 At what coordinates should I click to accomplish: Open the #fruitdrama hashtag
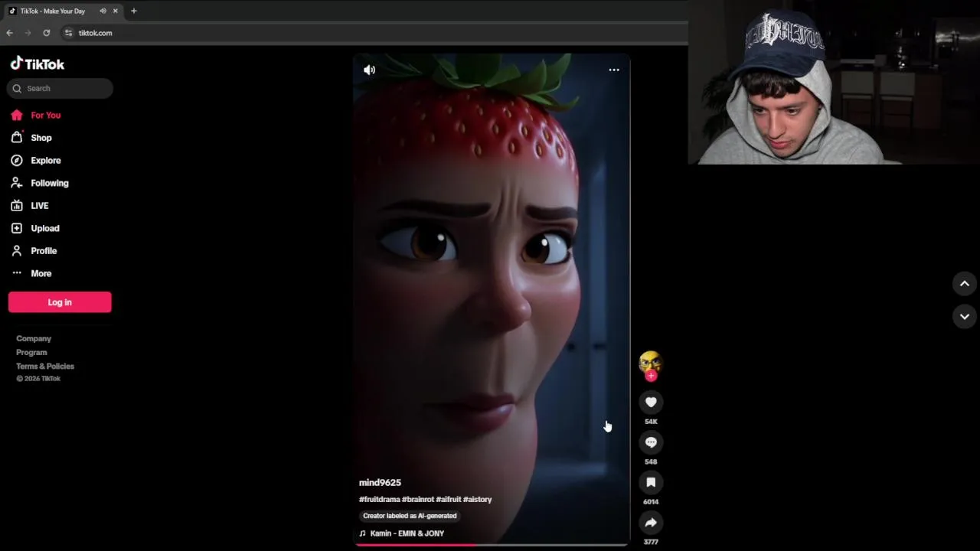(380, 499)
